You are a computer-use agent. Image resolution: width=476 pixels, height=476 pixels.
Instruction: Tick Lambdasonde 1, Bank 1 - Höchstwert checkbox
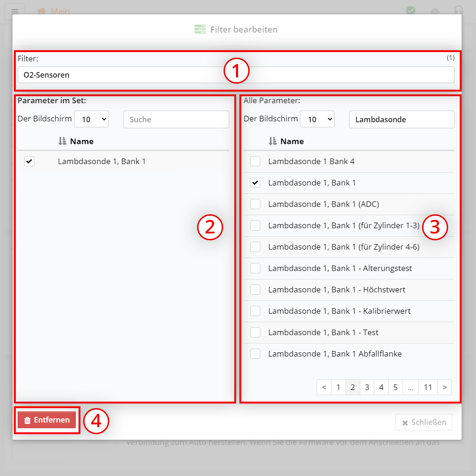tap(255, 290)
